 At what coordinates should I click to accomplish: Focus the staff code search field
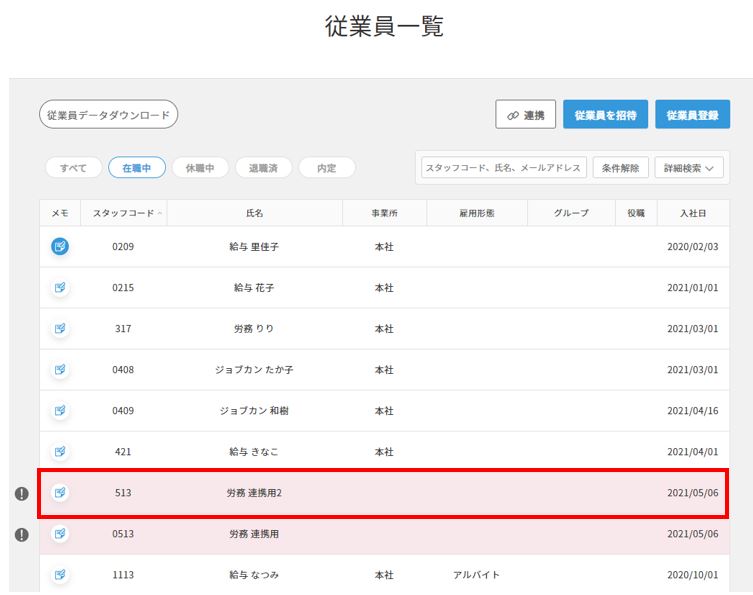tap(503, 168)
